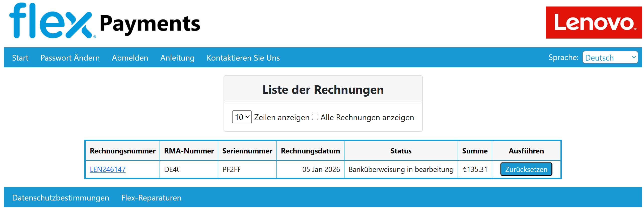Screen dimensions: 644x209
Task: Click the Liste der Rechnungen heading
Action: tap(323, 90)
